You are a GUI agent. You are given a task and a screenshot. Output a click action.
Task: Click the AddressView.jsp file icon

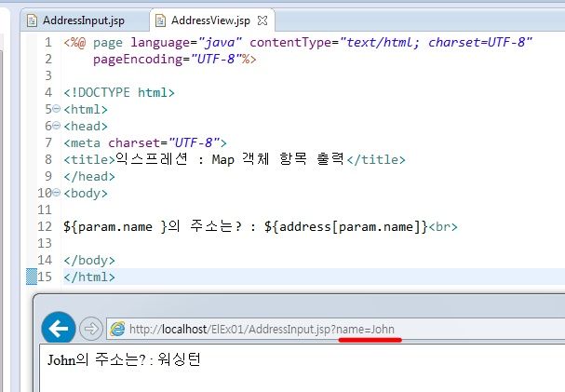[160, 20]
